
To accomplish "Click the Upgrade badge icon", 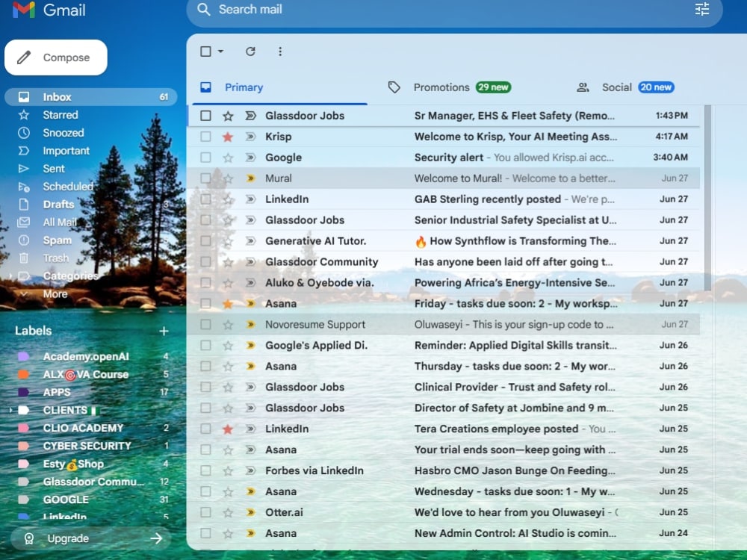I will pyautogui.click(x=29, y=538).
